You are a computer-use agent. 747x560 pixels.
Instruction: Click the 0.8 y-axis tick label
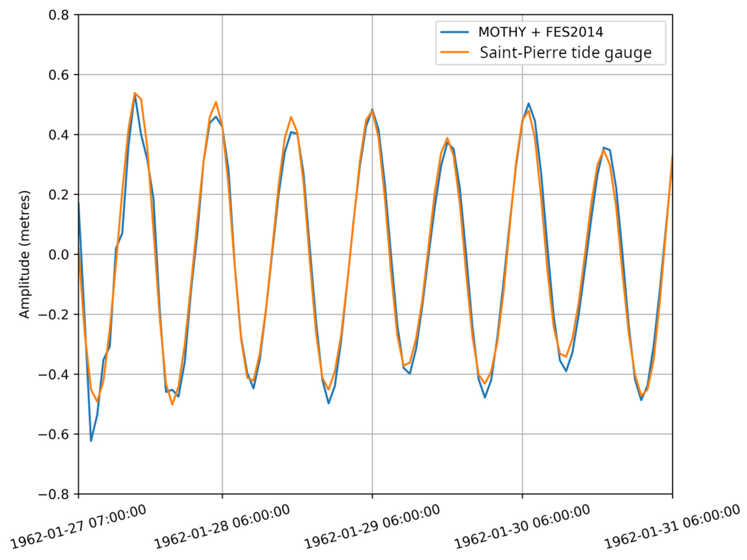click(59, 15)
